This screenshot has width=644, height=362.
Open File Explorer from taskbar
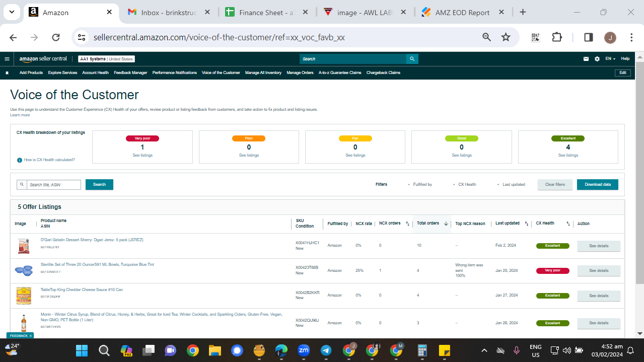[x=215, y=350]
